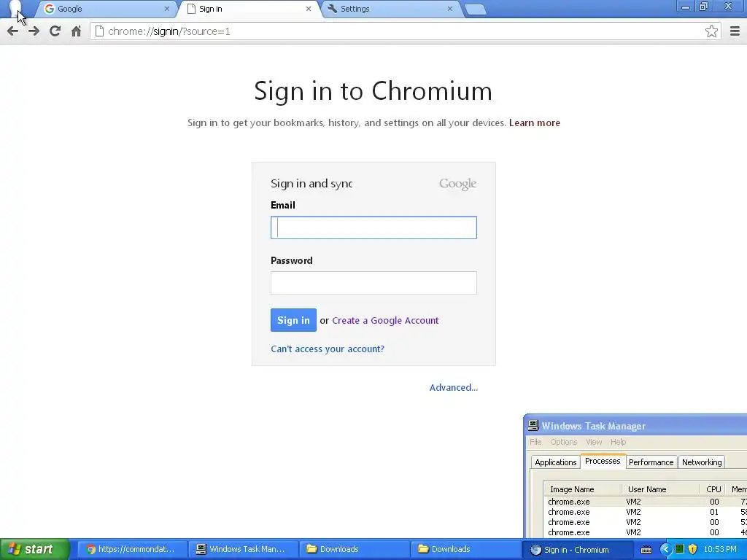747x560 pixels.
Task: Select the first chrome.exe process row
Action: click(x=646, y=502)
